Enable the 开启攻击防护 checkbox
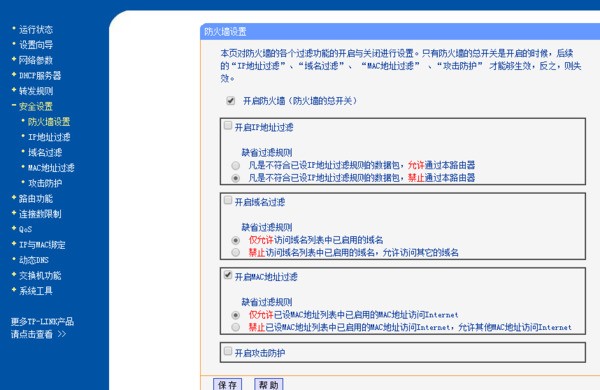Viewport: 600px width, 390px height. (228, 351)
